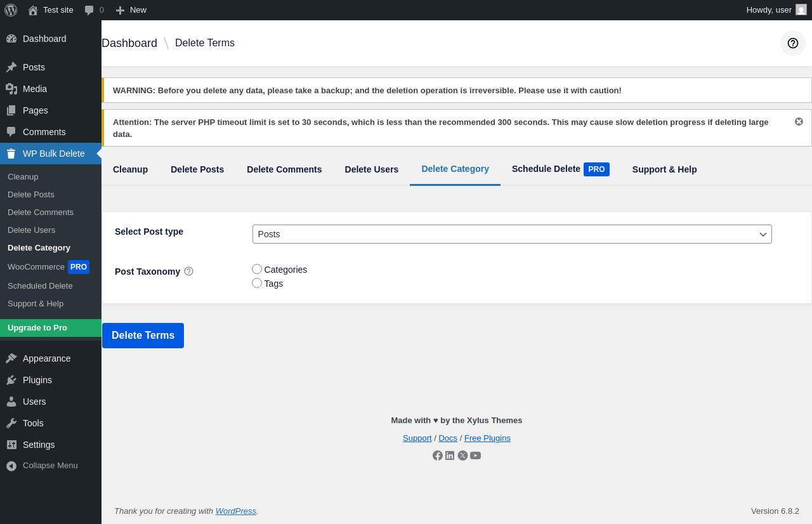Viewport: 812px width, 524px height.
Task: Open the help question mark button
Action: click(x=793, y=43)
